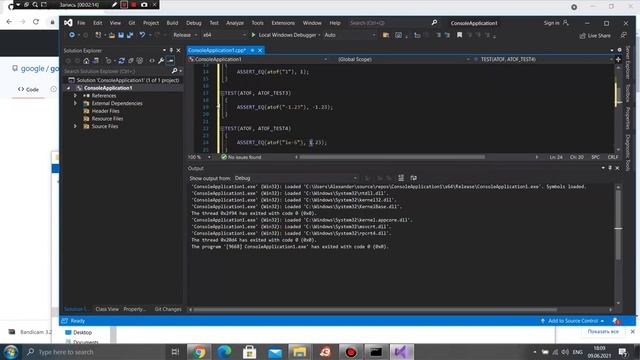Click the No issues found indicator

pos(241,157)
